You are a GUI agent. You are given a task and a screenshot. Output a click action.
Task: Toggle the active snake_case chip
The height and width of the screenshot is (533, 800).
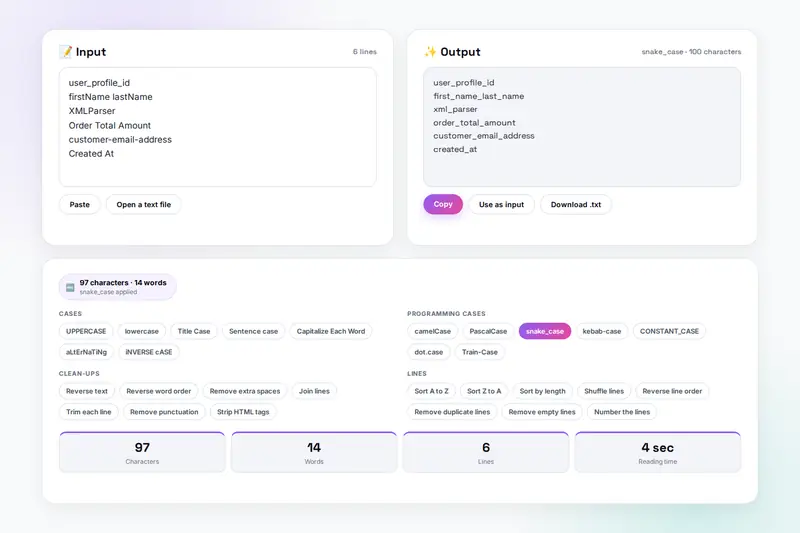545,331
